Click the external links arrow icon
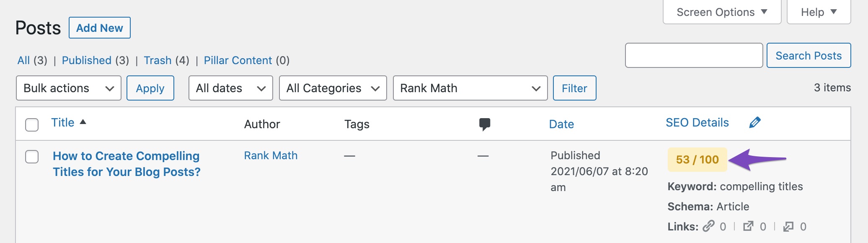The width and height of the screenshot is (868, 243). click(x=748, y=226)
